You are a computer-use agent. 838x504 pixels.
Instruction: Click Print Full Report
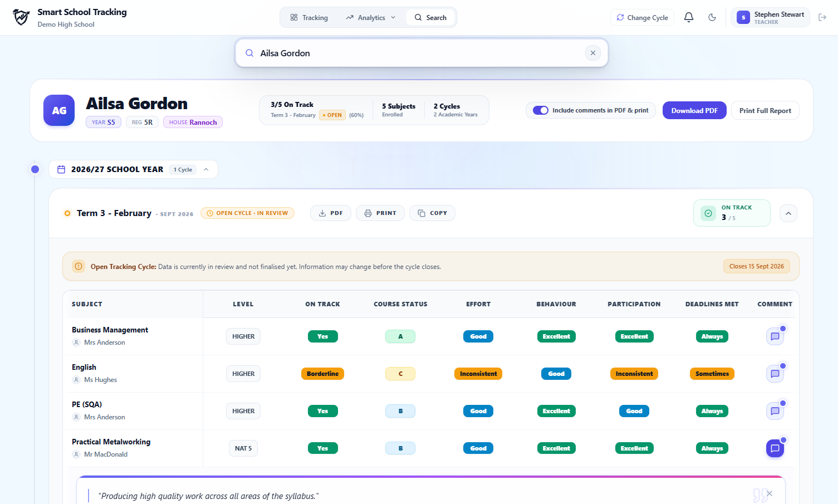(765, 110)
